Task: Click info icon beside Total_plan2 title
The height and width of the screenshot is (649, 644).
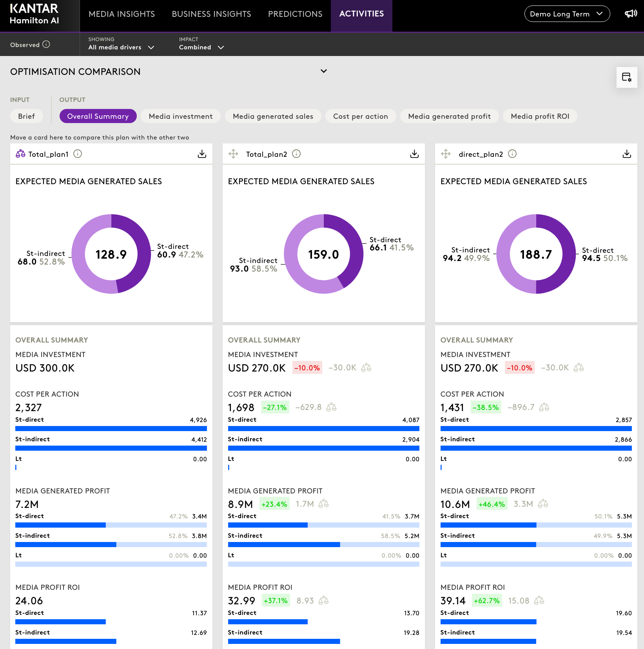Action: pos(296,154)
